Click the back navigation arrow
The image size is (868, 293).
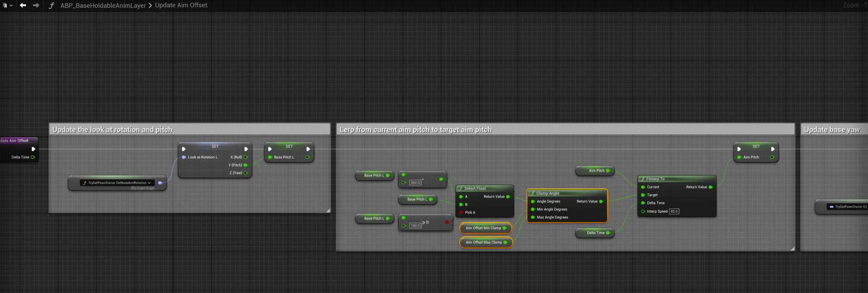(x=23, y=5)
